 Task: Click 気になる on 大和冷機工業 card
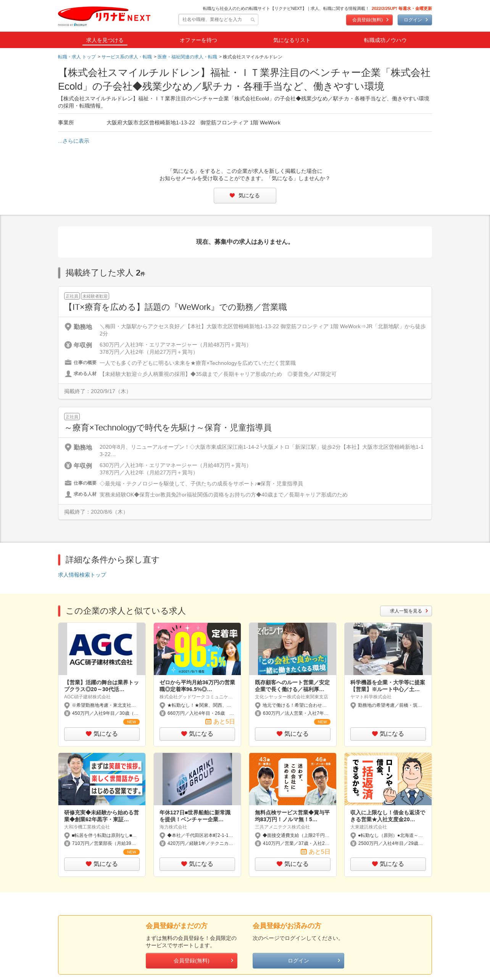pos(102,864)
